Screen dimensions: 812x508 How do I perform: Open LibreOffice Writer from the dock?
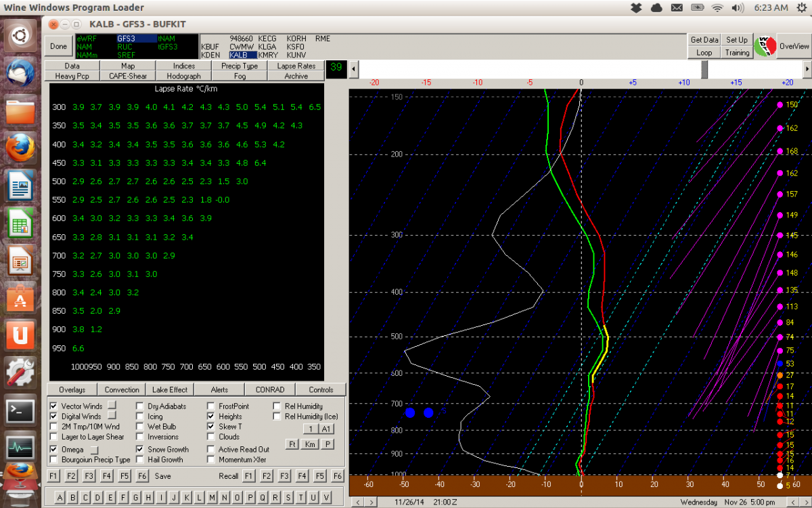tap(20, 184)
